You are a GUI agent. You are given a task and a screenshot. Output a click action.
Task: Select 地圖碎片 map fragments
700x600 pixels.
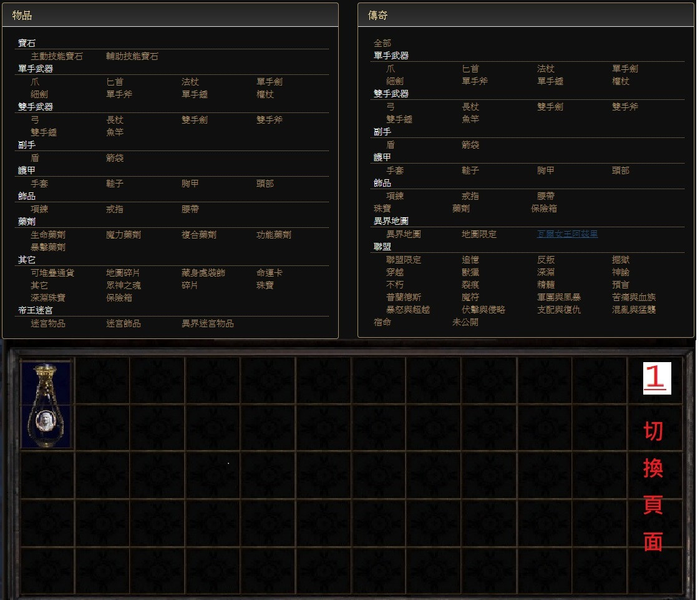click(x=124, y=273)
